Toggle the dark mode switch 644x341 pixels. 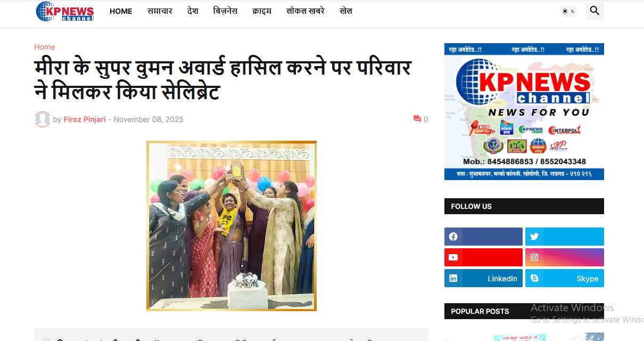click(x=568, y=11)
